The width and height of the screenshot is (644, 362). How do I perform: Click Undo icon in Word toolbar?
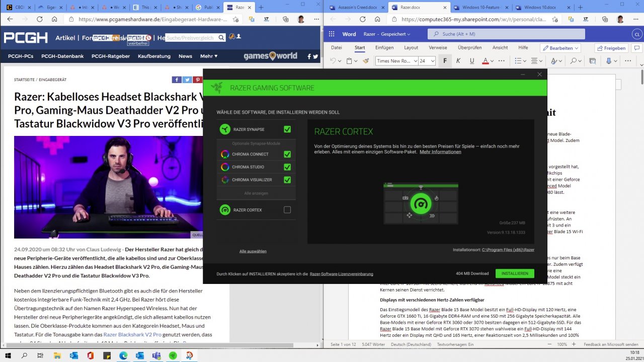[333, 61]
